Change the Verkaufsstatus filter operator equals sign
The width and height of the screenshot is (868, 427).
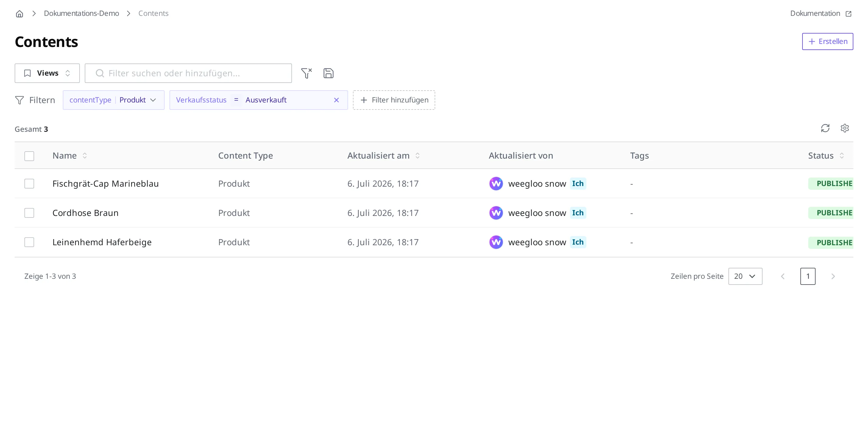tap(236, 100)
